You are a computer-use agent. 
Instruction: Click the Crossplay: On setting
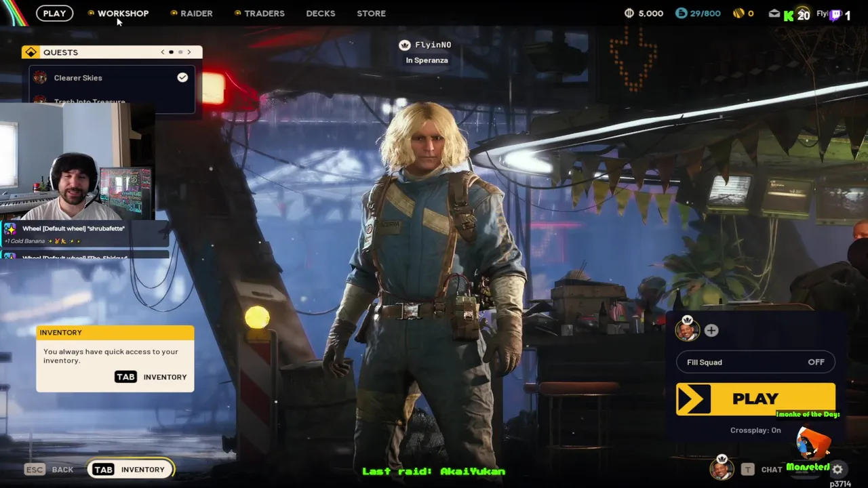point(755,430)
